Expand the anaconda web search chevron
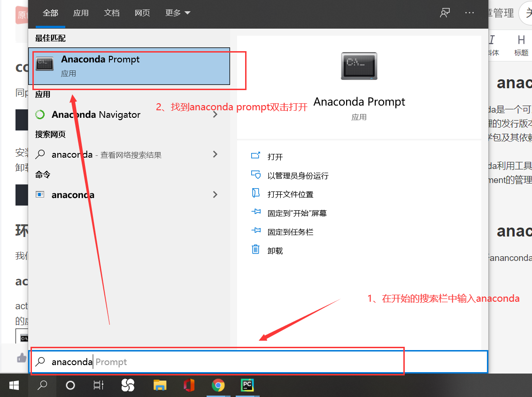 [x=215, y=154]
